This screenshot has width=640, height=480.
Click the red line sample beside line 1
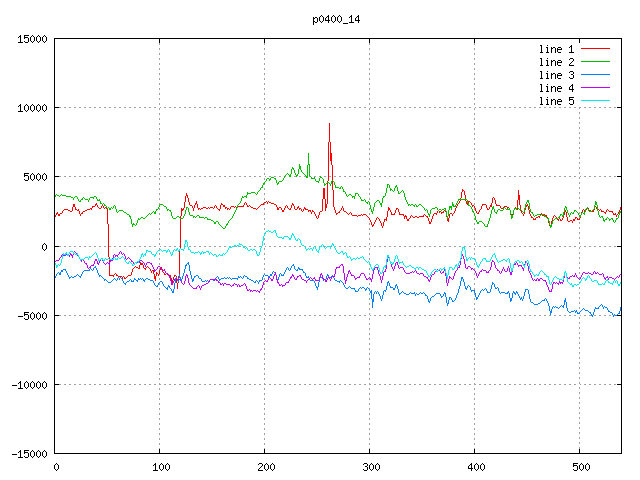click(596, 49)
